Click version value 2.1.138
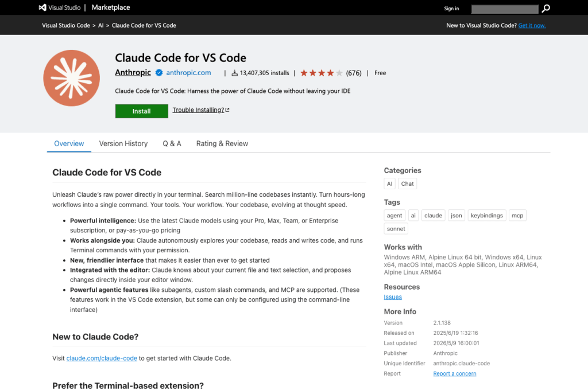The width and height of the screenshot is (588, 390). tap(442, 322)
